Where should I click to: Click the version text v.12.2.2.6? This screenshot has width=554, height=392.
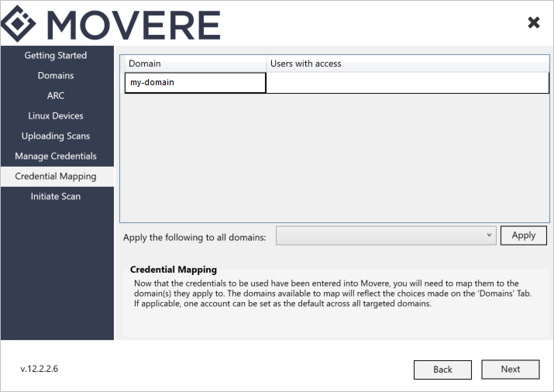click(x=40, y=369)
